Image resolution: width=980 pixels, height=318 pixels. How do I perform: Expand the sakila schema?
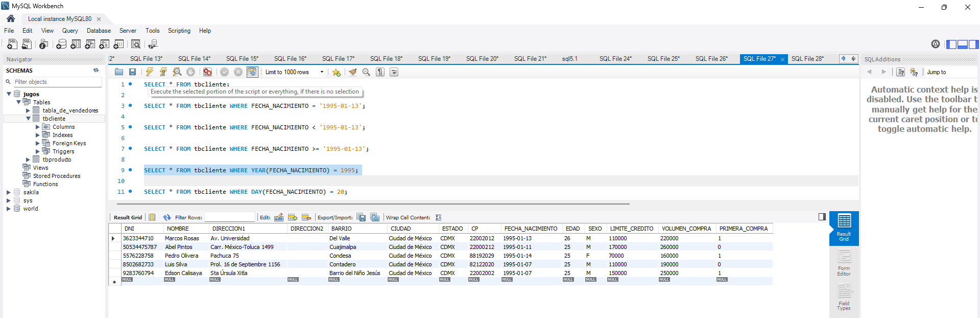tap(9, 192)
